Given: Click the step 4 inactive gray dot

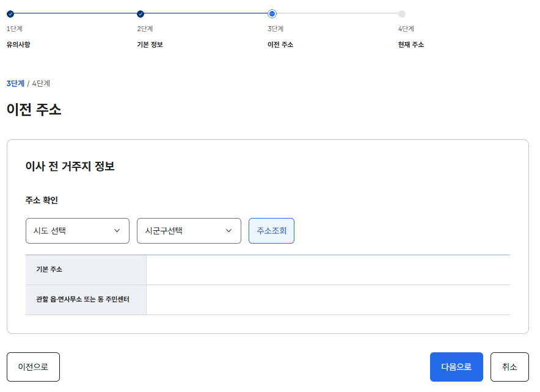Looking at the screenshot, I should pos(402,14).
